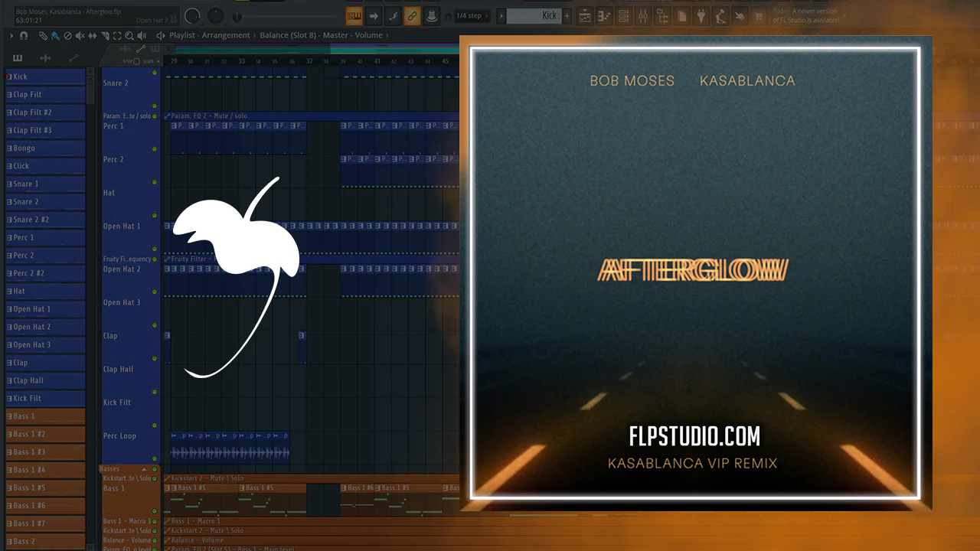Image resolution: width=980 pixels, height=551 pixels.
Task: Click the right-arrow auto scroll icon
Action: 374,15
